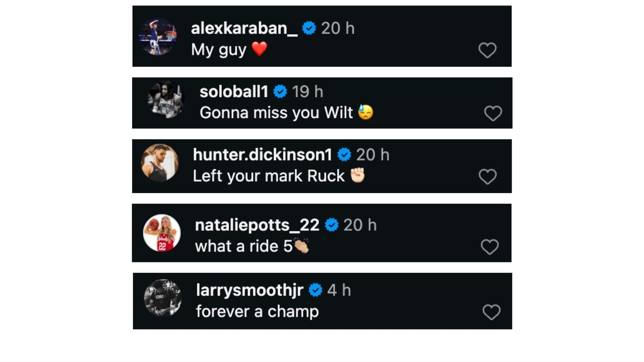Image resolution: width=644 pixels, height=362 pixels.
Task: Like soloball1's "Gonna miss you Wilt" comment
Action: pos(493,113)
